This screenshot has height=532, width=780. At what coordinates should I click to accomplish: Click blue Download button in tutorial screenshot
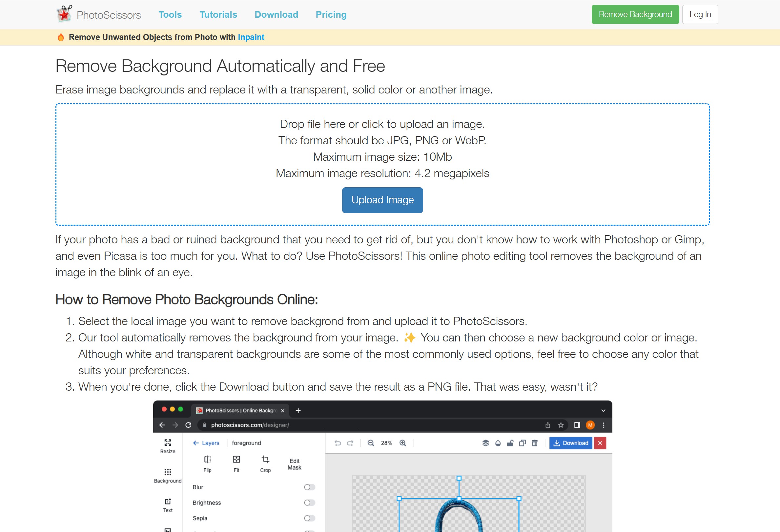pyautogui.click(x=571, y=443)
